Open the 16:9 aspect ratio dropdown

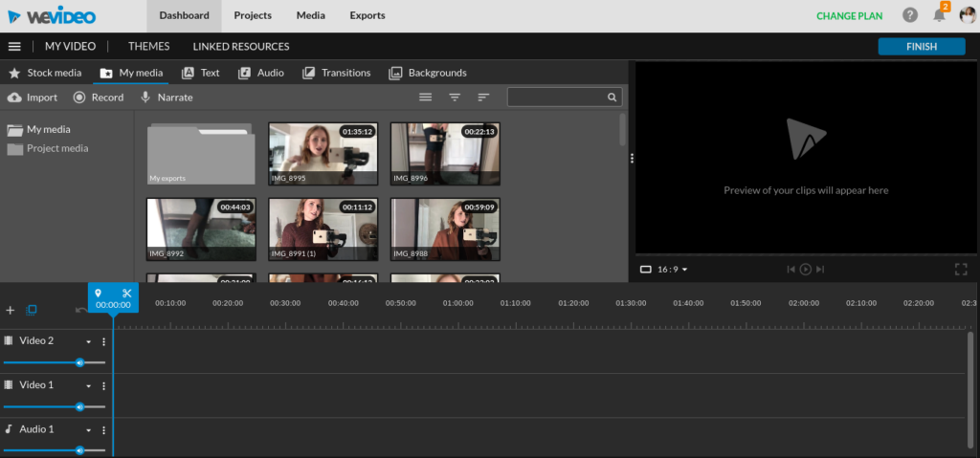664,270
